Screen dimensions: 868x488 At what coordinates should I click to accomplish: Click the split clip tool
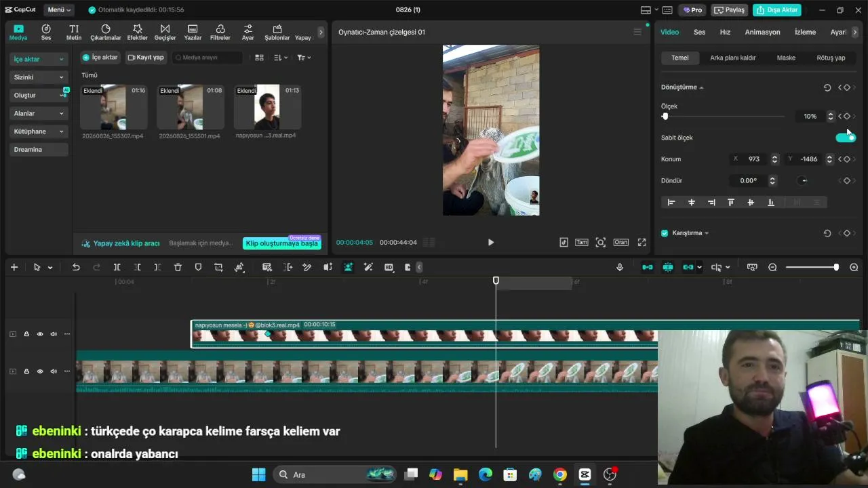(117, 267)
